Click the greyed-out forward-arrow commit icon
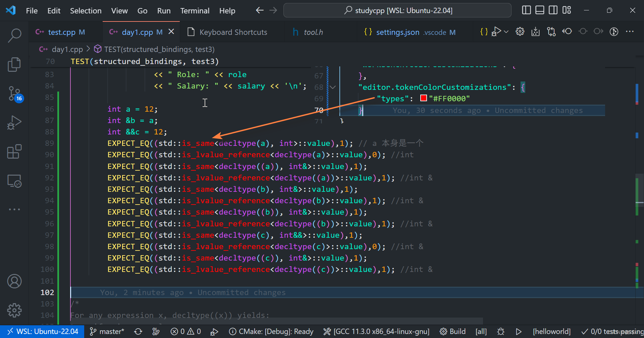Image resolution: width=644 pixels, height=338 pixels. click(598, 31)
